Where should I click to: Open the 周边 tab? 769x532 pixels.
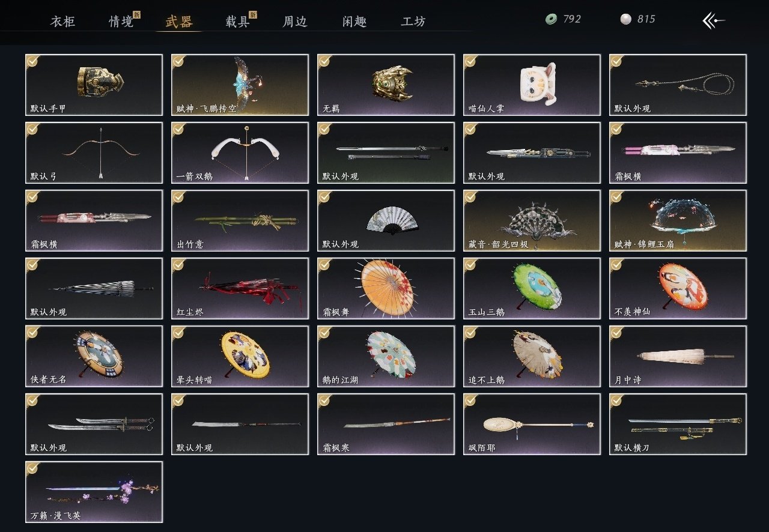pos(295,22)
